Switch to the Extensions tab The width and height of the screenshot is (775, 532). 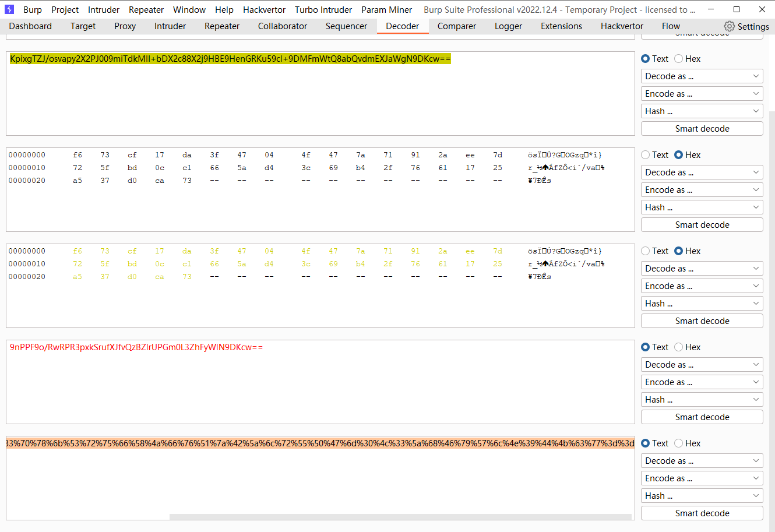tap(561, 26)
